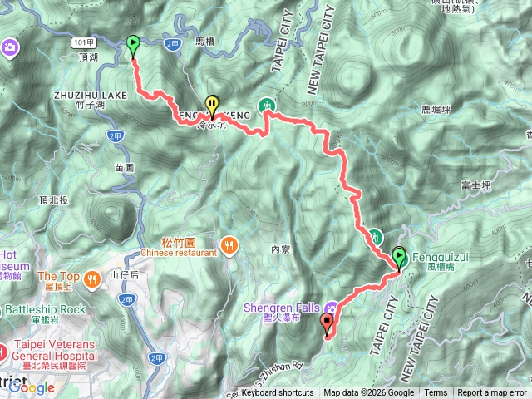Click the purple photo spot pin at the left edge

coord(9,48)
